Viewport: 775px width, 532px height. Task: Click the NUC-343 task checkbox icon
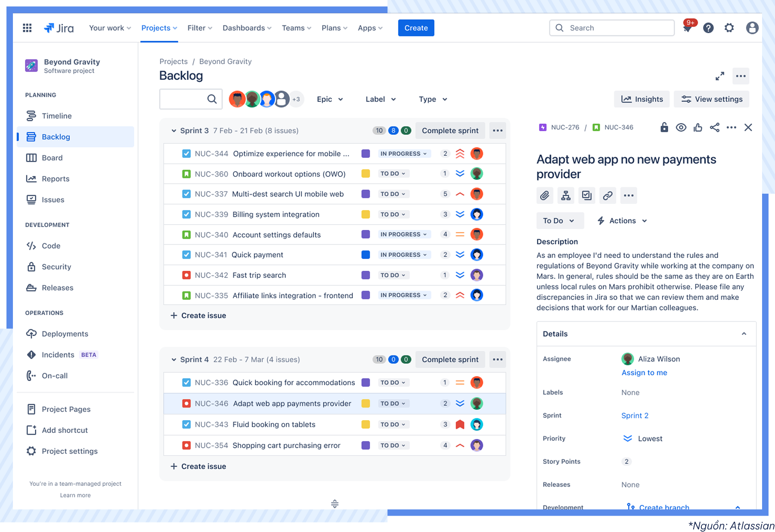[186, 424]
